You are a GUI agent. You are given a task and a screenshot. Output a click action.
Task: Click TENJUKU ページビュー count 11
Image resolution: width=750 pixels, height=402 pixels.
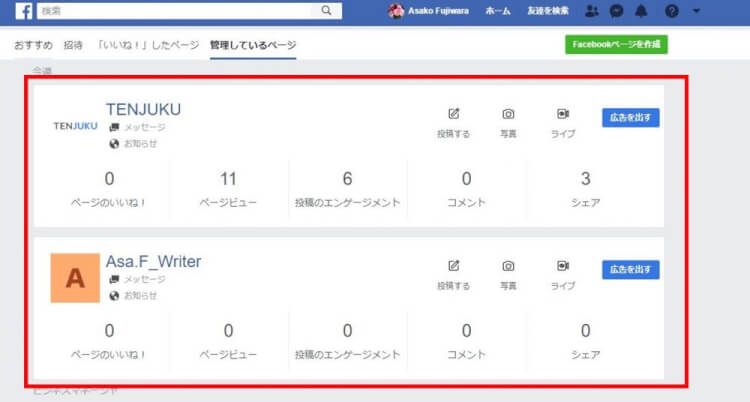pyautogui.click(x=228, y=179)
